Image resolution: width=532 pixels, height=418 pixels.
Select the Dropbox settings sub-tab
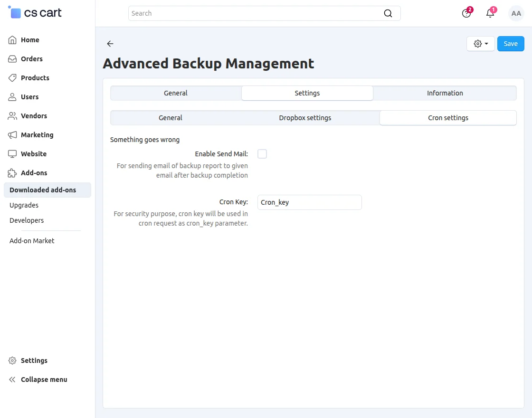(x=305, y=118)
